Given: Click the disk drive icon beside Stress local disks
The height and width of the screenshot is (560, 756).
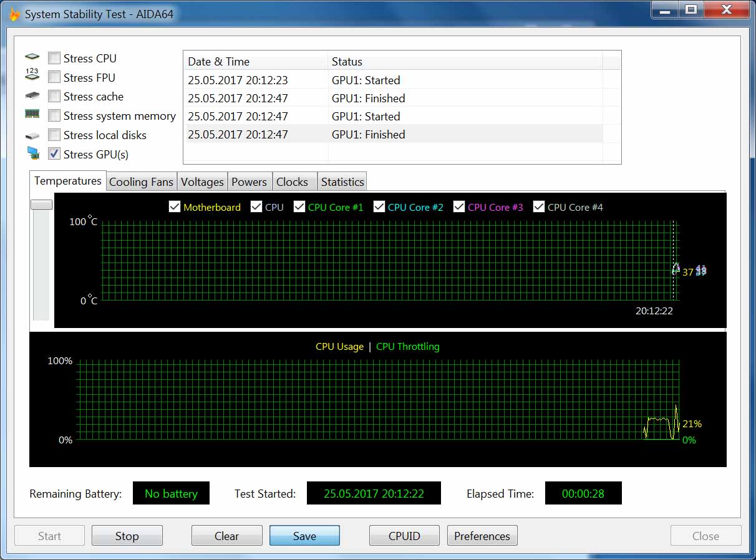Looking at the screenshot, I should click(32, 135).
